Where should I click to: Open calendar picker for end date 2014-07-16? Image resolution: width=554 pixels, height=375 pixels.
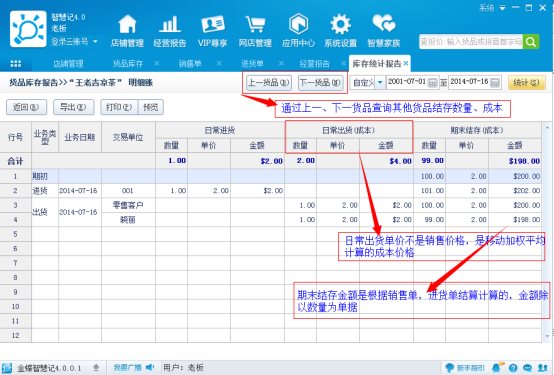(x=495, y=83)
